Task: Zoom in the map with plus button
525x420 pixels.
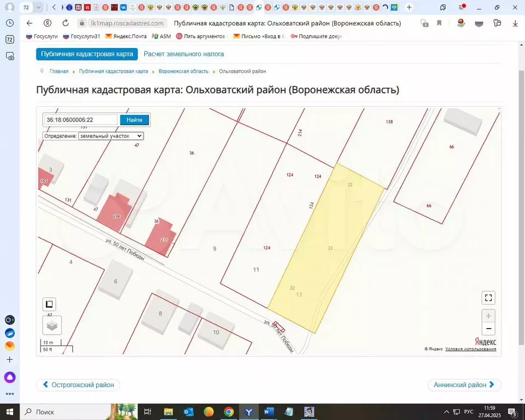Action: pos(488,316)
